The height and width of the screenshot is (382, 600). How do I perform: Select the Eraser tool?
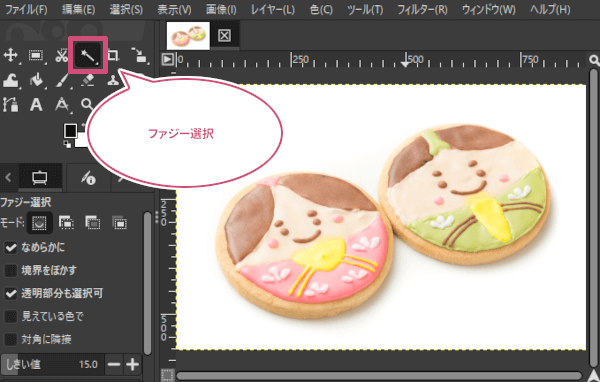(88, 80)
